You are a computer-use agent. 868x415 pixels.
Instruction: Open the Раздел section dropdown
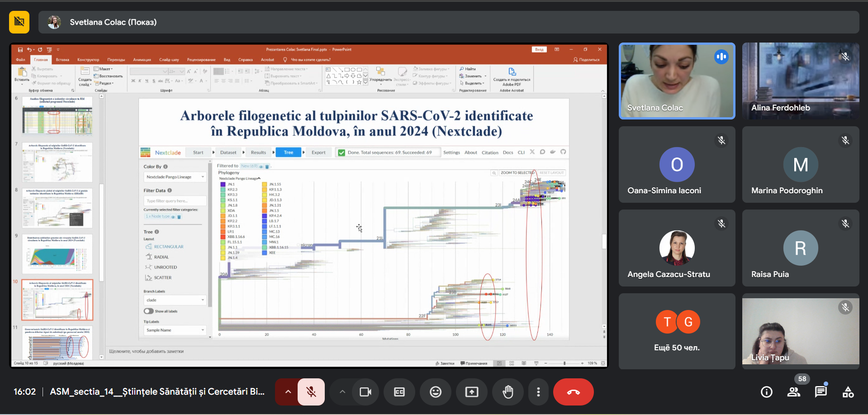click(x=104, y=83)
